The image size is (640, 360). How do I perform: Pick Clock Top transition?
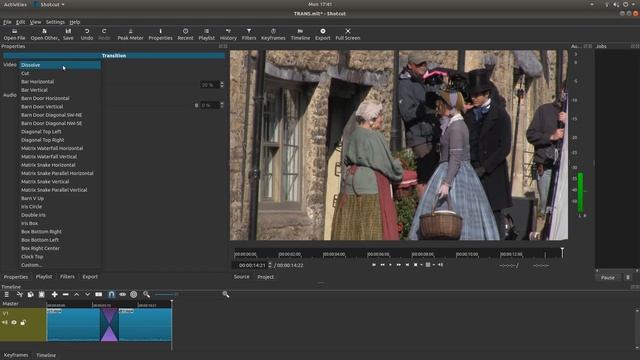coord(60,257)
